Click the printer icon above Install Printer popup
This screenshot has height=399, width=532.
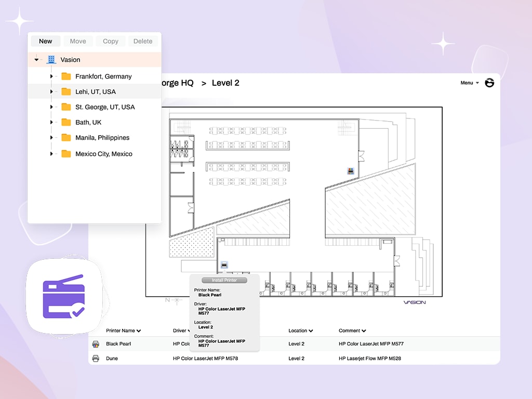point(224,265)
